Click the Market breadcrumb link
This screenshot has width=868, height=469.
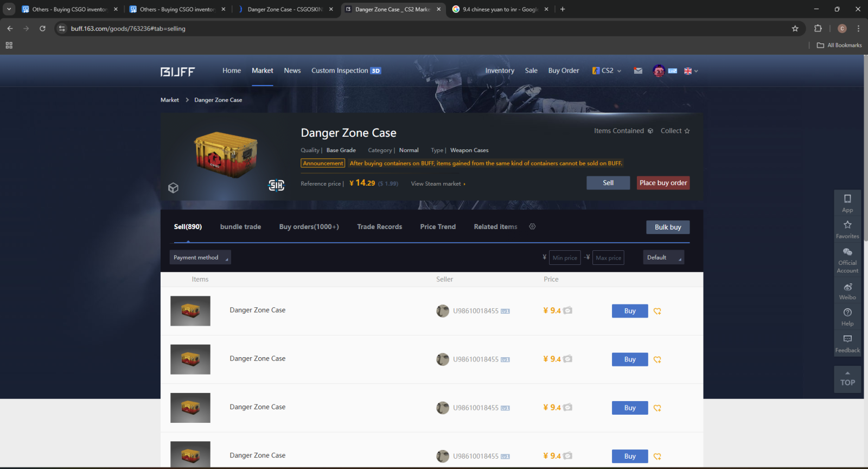(x=170, y=100)
